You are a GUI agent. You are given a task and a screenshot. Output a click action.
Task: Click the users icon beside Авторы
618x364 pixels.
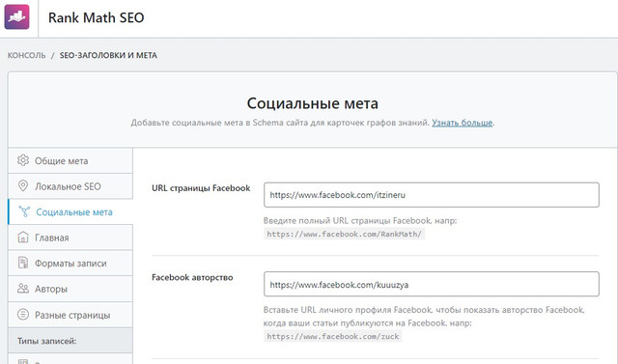pyautogui.click(x=23, y=289)
